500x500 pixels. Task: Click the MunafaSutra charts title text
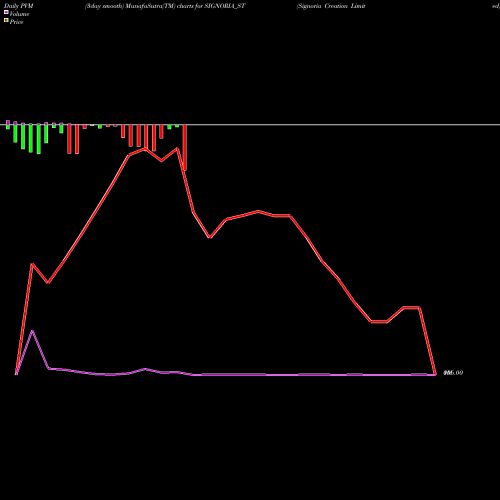coord(165,6)
